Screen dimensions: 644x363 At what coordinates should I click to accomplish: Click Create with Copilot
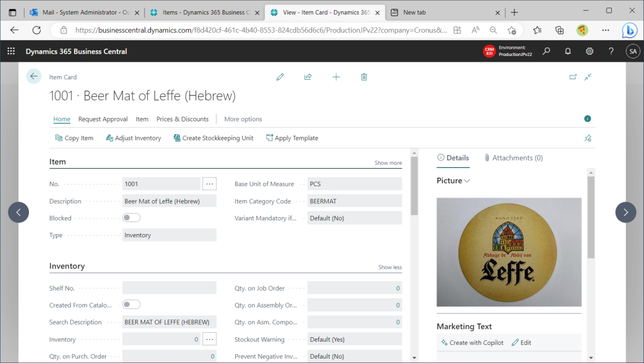472,343
